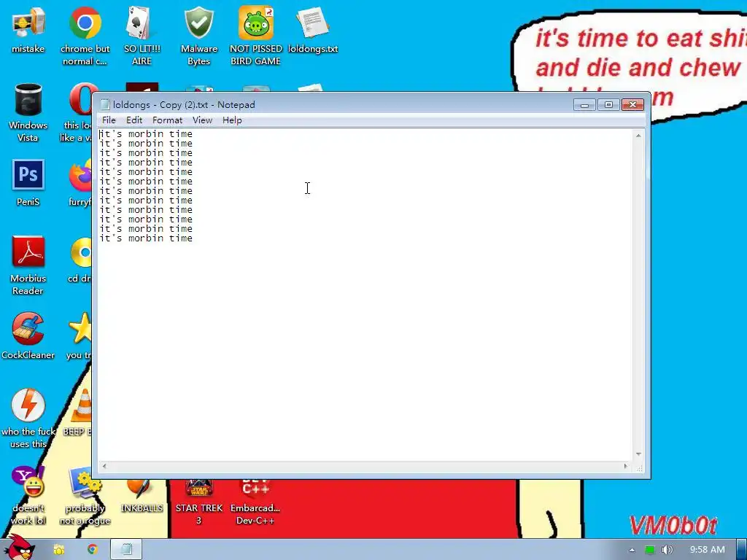Open the 9:58 AM taskbar clock
The width and height of the screenshot is (747, 560).
708,550
